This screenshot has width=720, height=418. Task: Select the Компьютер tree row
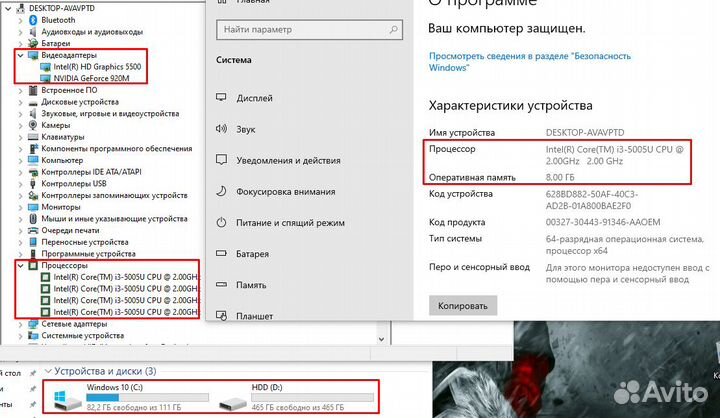coord(62,160)
